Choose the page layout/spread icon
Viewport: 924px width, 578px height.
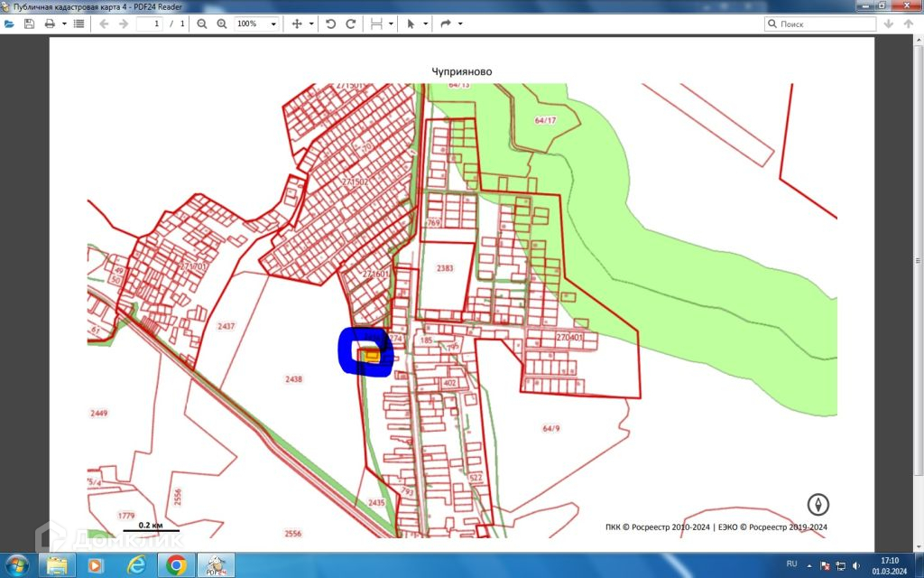[x=376, y=24]
